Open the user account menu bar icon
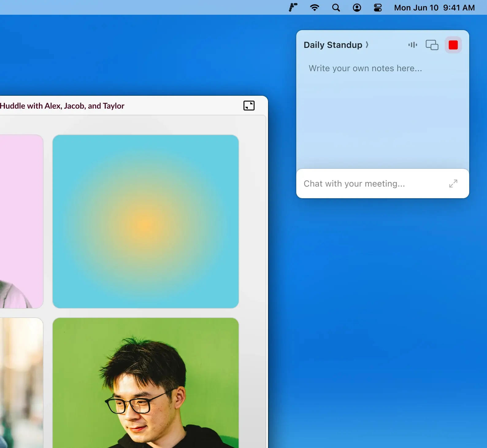 click(x=357, y=8)
